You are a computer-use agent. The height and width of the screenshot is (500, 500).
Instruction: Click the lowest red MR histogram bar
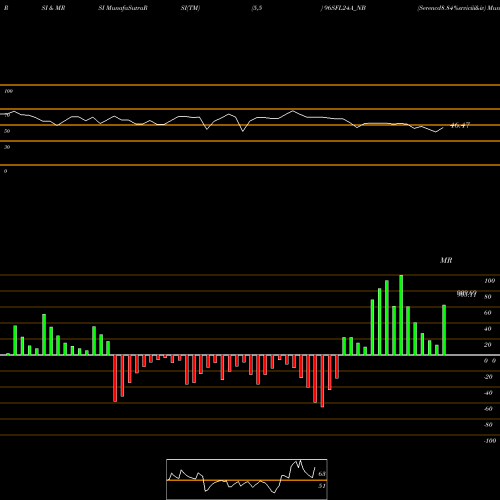[322, 381]
